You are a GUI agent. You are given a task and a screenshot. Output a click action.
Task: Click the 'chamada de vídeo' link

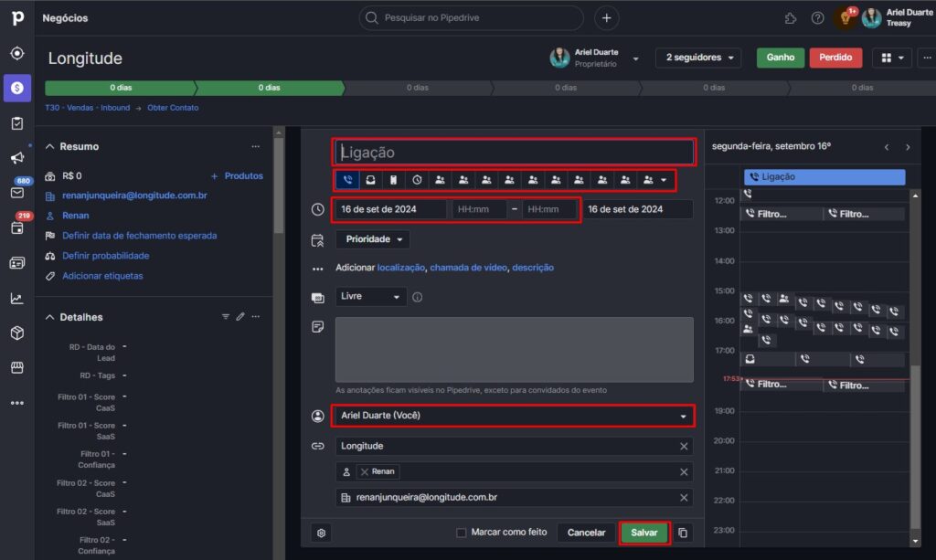[x=468, y=268]
